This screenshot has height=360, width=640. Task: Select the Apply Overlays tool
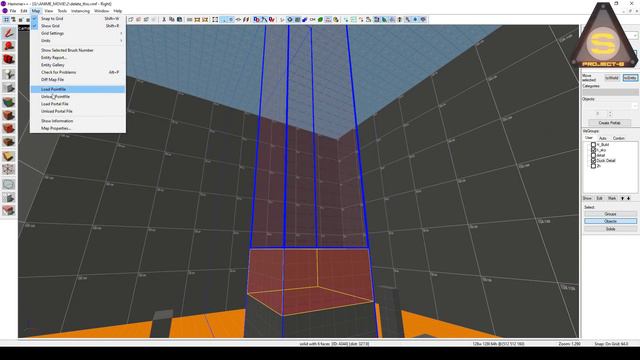(9, 142)
